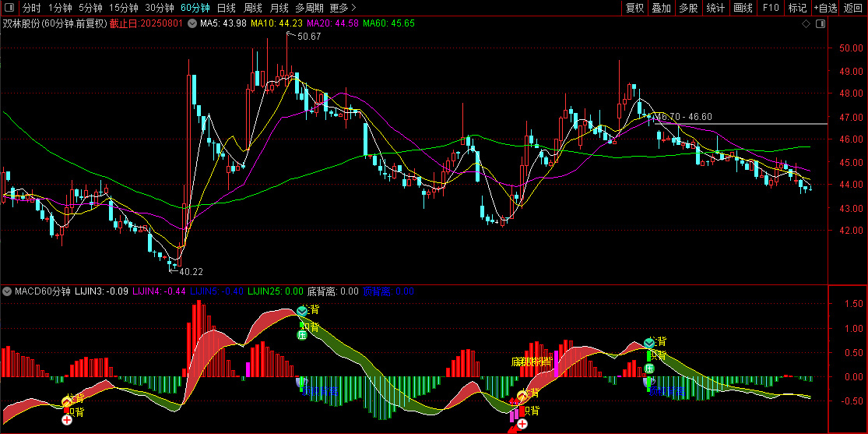Open the 画线 drawing tools
Viewport: 868px width, 434px height.
coord(743,8)
